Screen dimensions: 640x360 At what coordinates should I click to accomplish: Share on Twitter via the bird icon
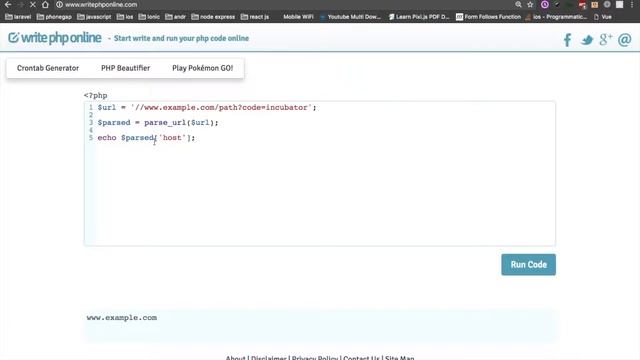pyautogui.click(x=587, y=40)
